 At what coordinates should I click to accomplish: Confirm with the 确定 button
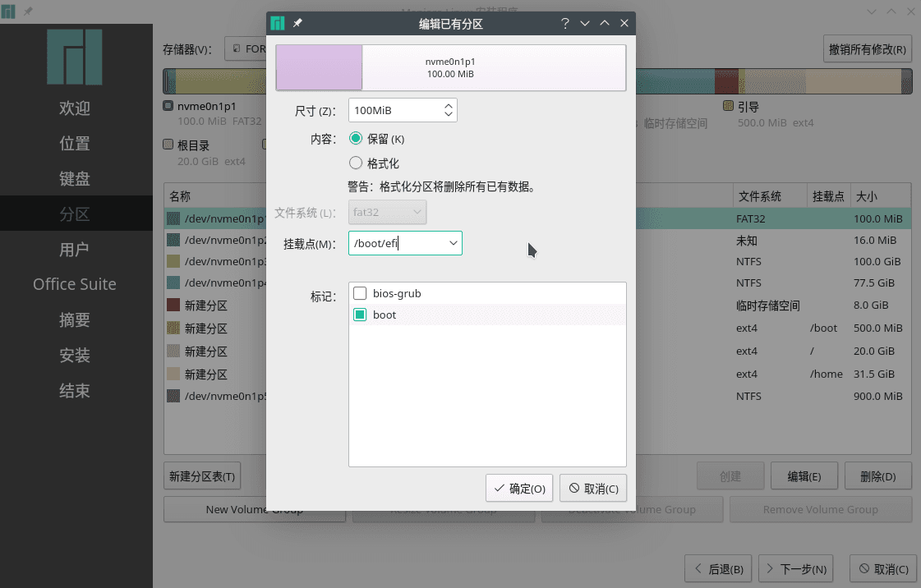pos(519,489)
